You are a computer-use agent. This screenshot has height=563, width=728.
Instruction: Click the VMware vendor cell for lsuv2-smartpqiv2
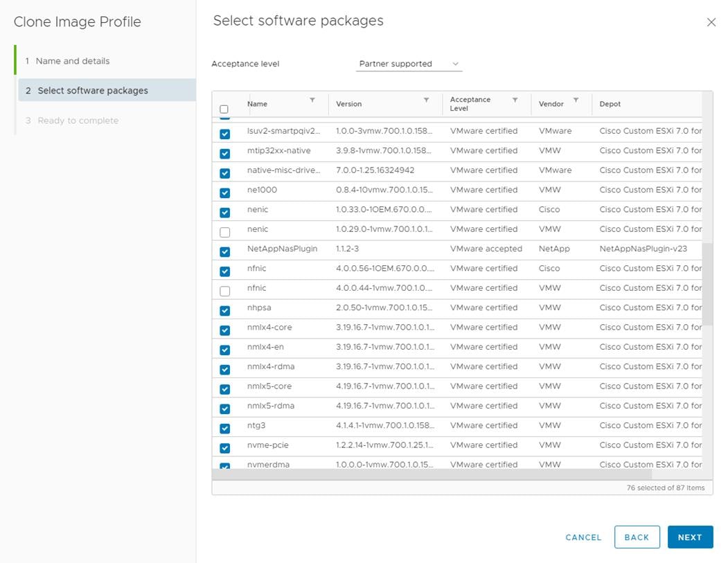555,131
